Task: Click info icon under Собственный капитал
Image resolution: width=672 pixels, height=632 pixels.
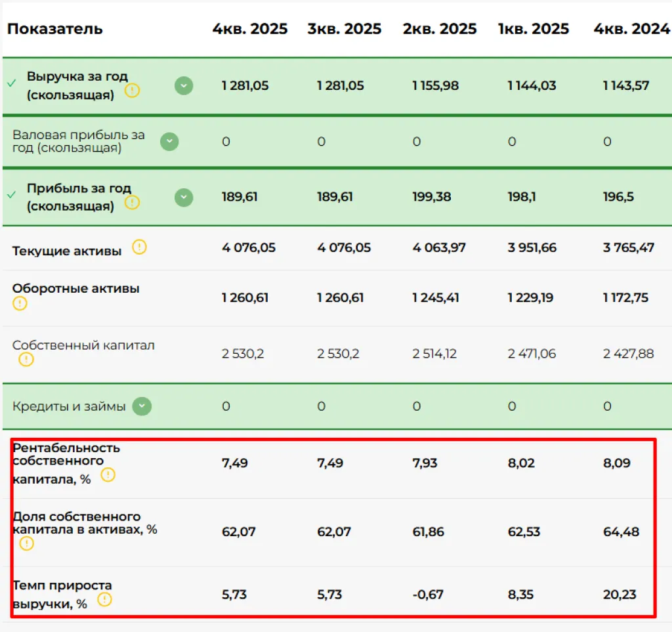Action: click(26, 359)
